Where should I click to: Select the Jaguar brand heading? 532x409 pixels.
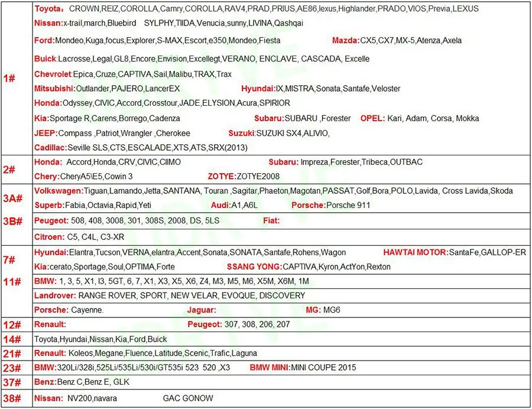(202, 310)
